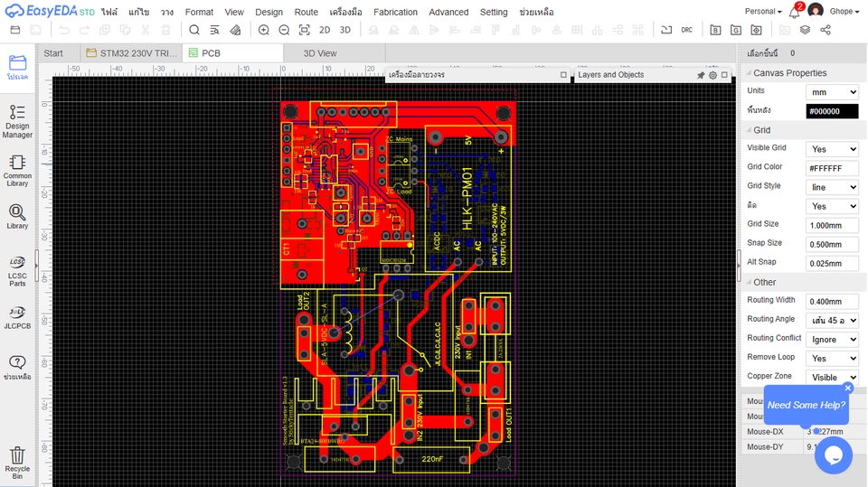This screenshot has height=487, width=868.
Task: Open the JLCPCB sidebar item
Action: (17, 318)
